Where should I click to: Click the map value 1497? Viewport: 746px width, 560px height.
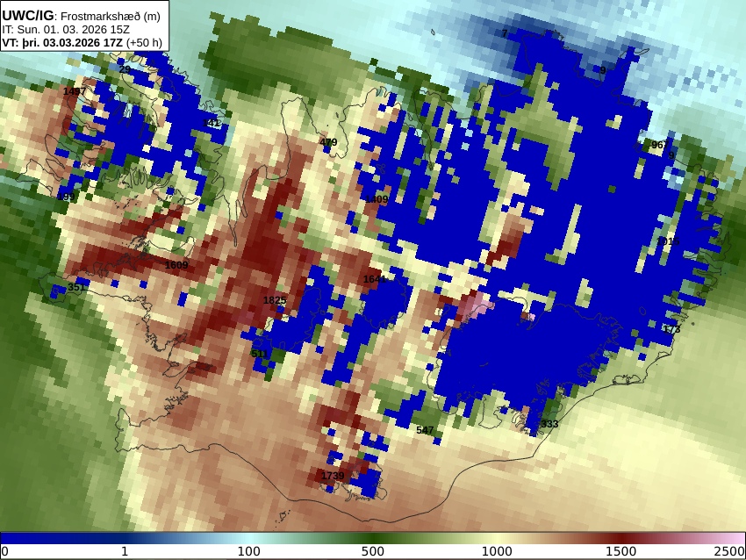[x=75, y=91]
